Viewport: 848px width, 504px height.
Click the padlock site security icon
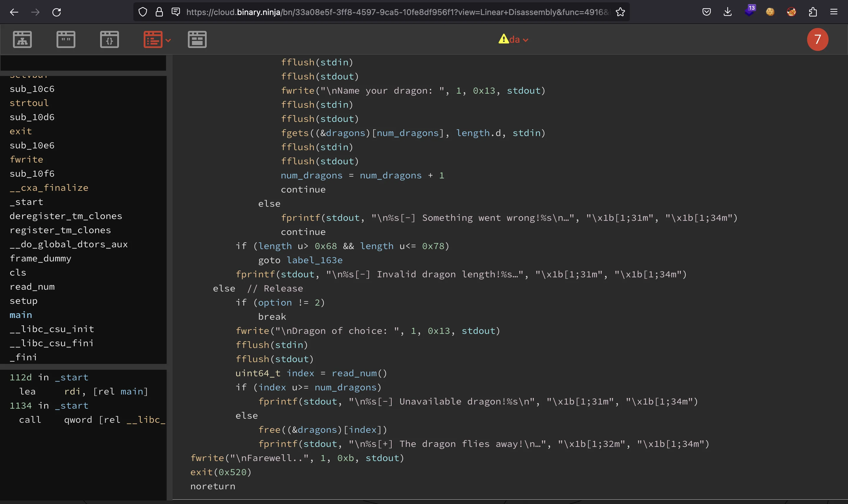pos(159,12)
